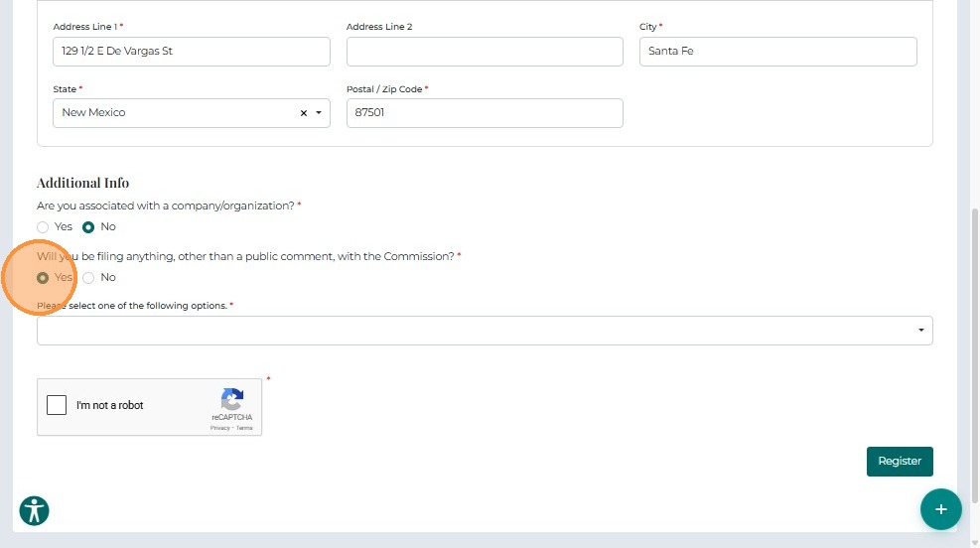
Task: Expand the State dropdown arrow
Action: tap(319, 113)
